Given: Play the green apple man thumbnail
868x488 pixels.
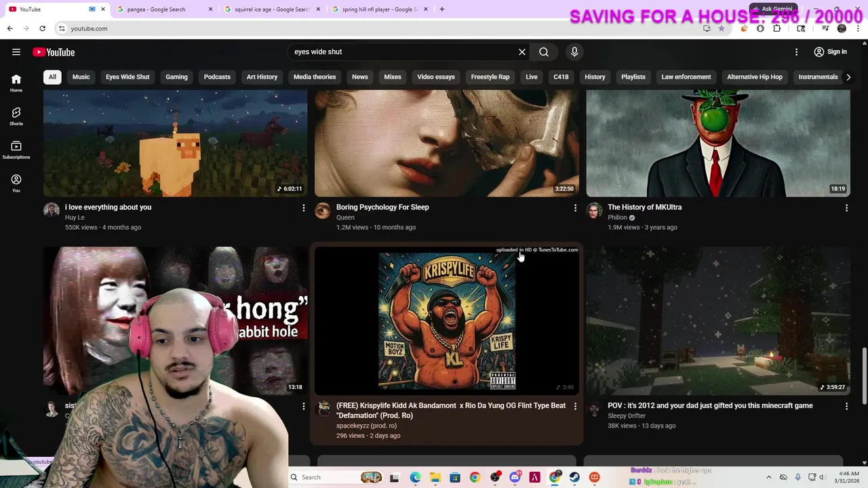Looking at the screenshot, I should [718, 143].
